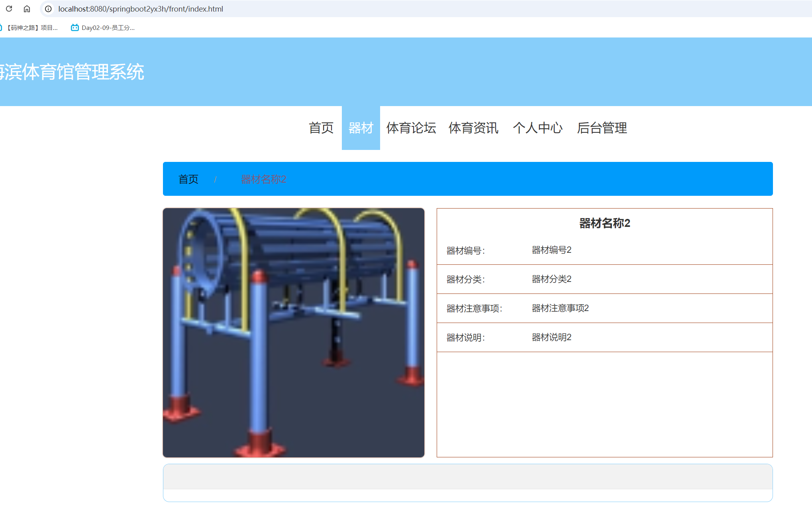The image size is (812, 512).
Task: Select the 首页 navigation item
Action: pos(320,128)
